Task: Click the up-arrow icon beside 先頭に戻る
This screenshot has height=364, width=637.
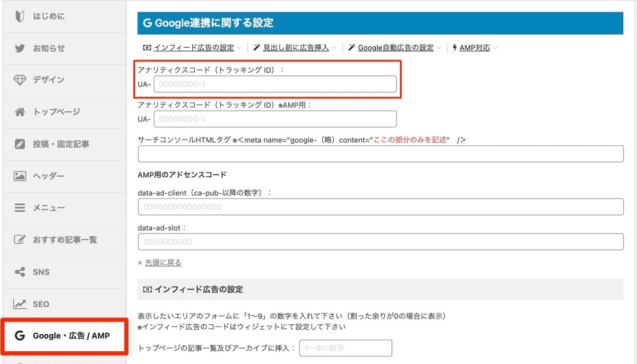Action: (140, 263)
